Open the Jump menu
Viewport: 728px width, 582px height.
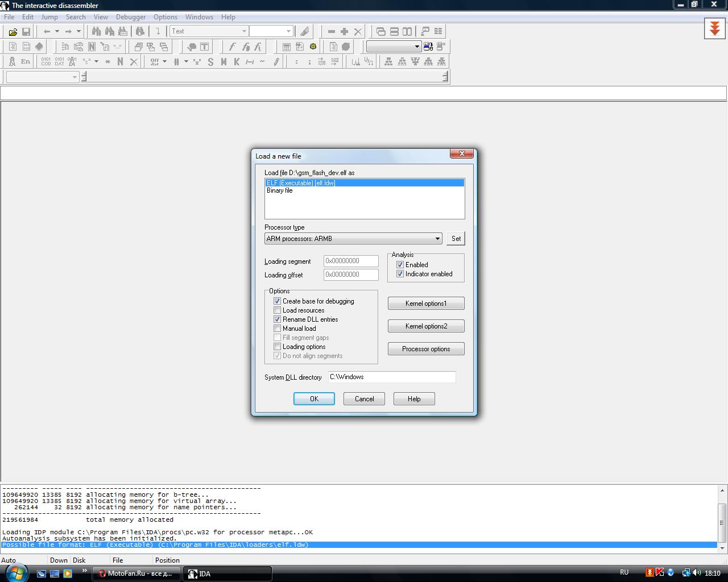(49, 17)
